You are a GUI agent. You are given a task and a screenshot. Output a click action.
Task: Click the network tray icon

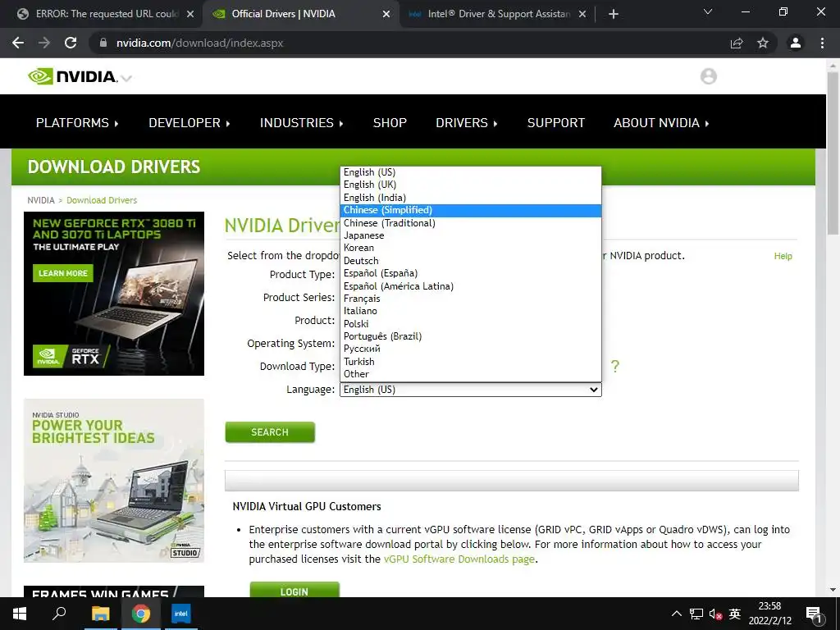click(x=696, y=614)
